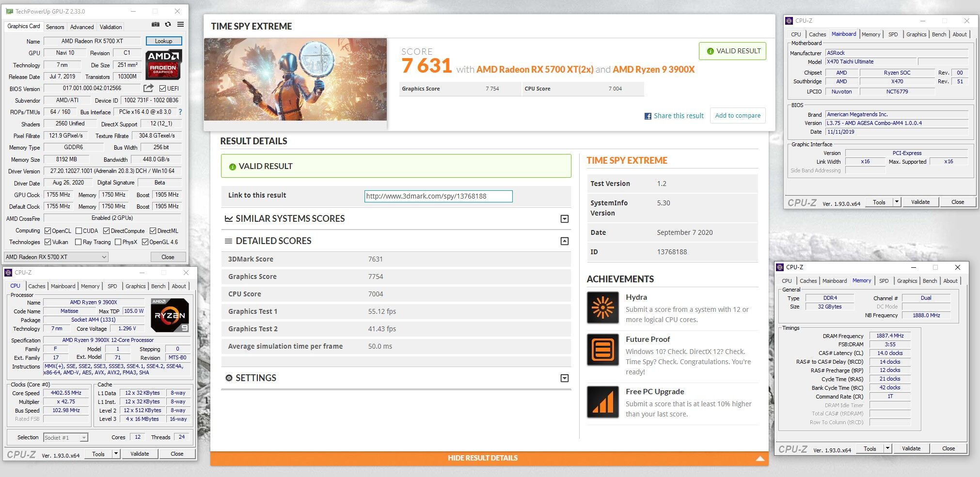Open SPD tab in CPU-Z Mainboard window
The height and width of the screenshot is (477, 980).
point(893,34)
